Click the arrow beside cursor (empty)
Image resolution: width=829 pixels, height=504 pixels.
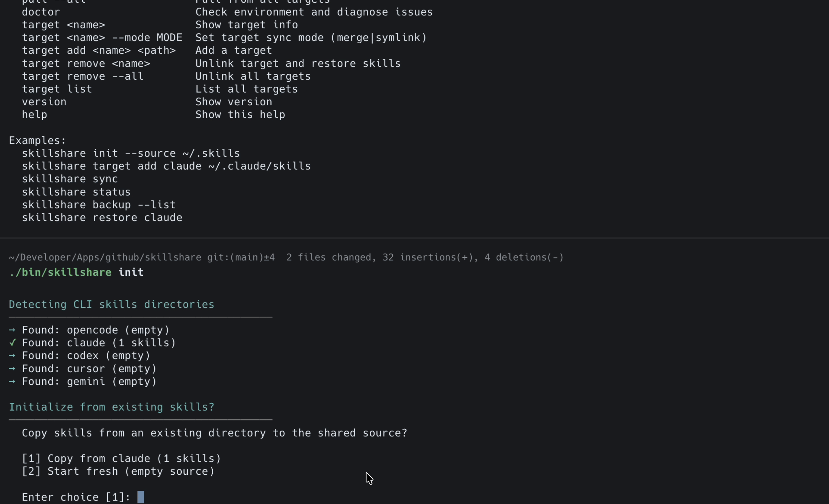click(12, 369)
